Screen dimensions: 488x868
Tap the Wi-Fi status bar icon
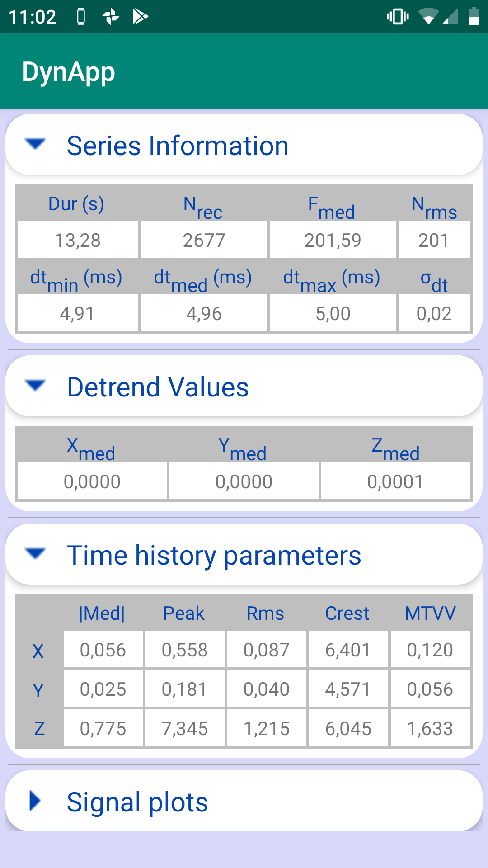coord(428,17)
